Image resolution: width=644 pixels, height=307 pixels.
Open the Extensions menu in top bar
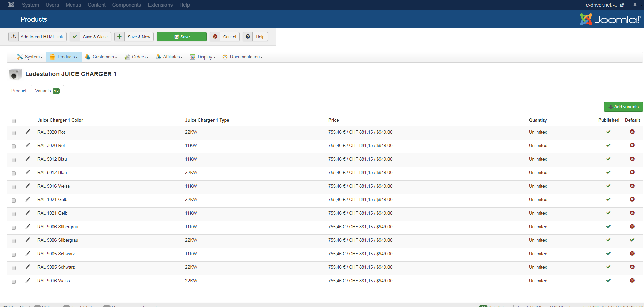160,5
